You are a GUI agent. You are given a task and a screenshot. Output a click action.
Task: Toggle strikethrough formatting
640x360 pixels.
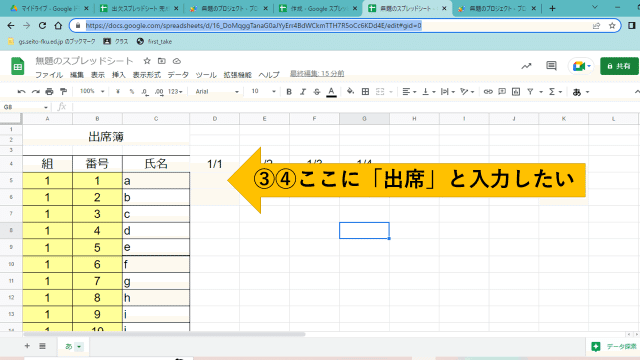317,92
